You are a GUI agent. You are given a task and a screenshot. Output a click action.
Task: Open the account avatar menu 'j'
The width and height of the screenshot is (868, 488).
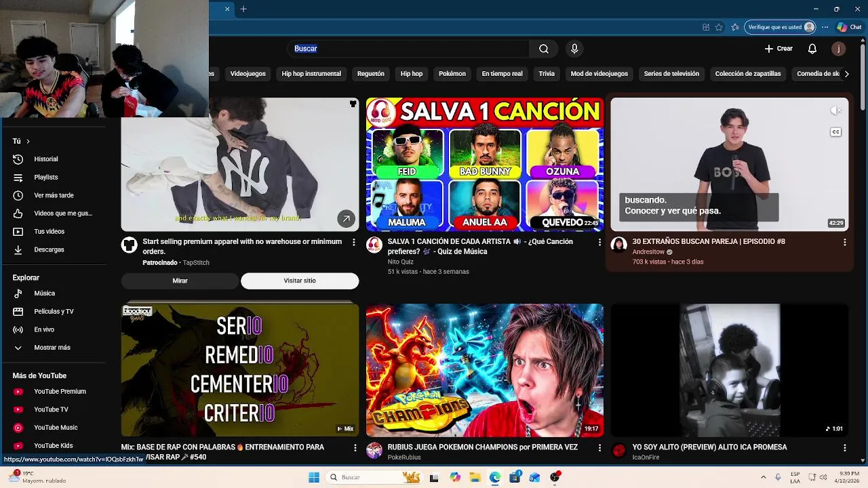[839, 49]
